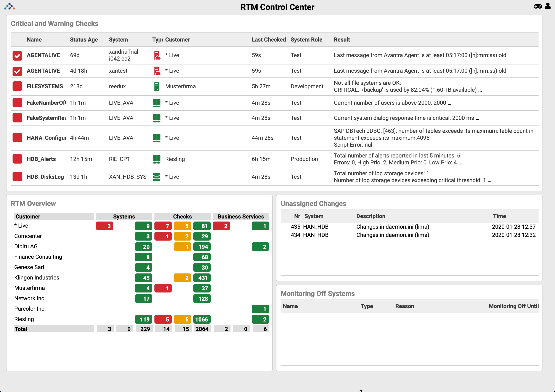Image resolution: width=555 pixels, height=392 pixels.
Task: Click the FakeSystemRes row system type icon
Action: pyautogui.click(x=156, y=118)
